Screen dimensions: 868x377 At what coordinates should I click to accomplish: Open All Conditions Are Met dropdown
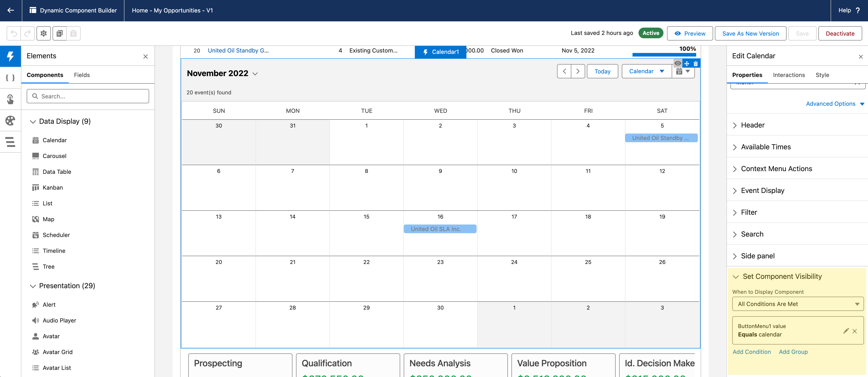point(798,304)
